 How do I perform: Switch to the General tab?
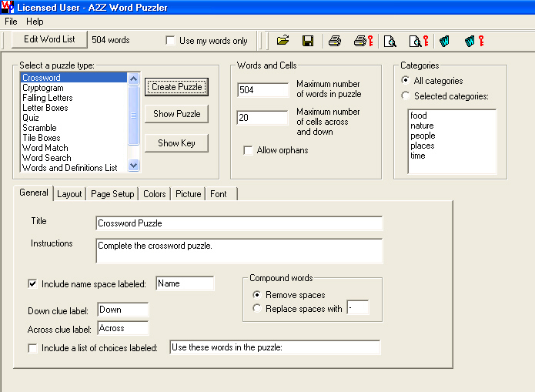click(33, 193)
